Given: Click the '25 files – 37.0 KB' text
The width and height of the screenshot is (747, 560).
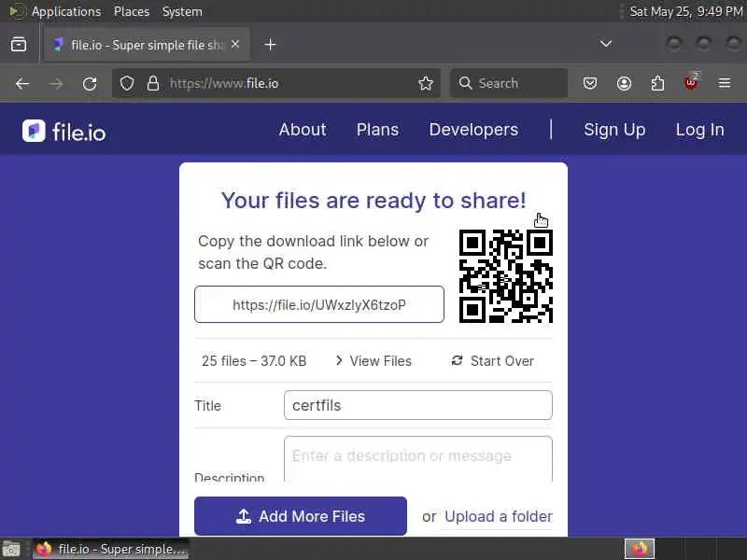Looking at the screenshot, I should pos(254,361).
